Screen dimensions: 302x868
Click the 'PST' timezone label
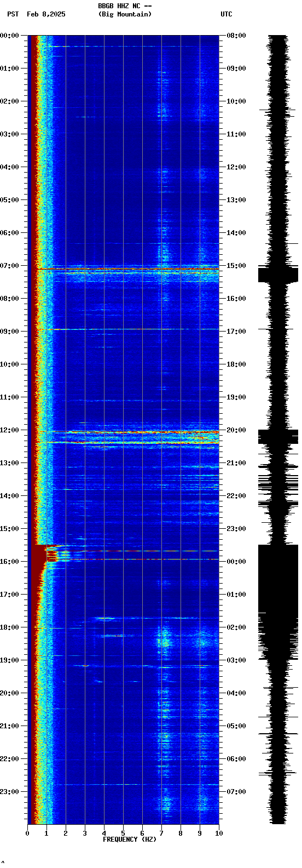[x=13, y=14]
